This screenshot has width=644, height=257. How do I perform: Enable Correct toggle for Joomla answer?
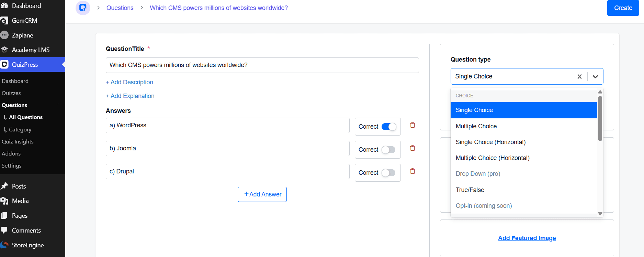point(389,150)
